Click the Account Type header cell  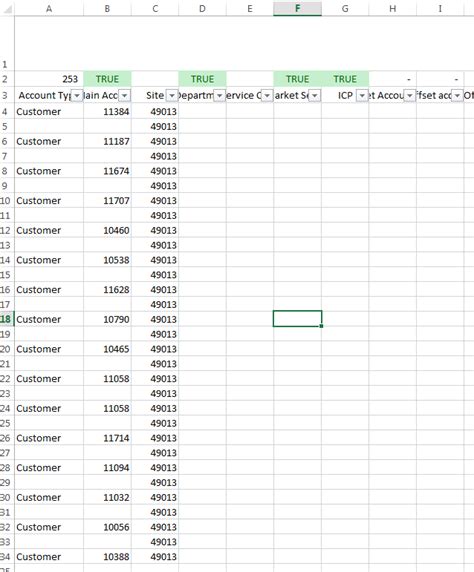49,96
